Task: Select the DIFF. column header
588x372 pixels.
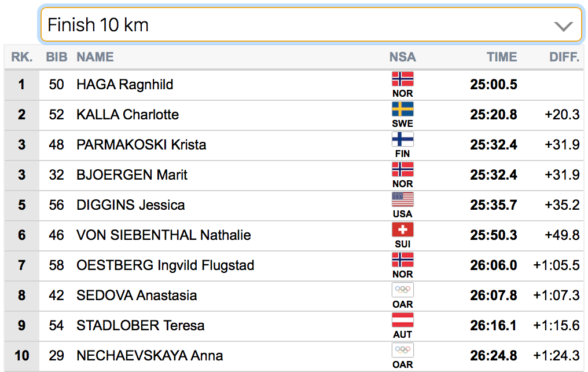Action: (564, 57)
